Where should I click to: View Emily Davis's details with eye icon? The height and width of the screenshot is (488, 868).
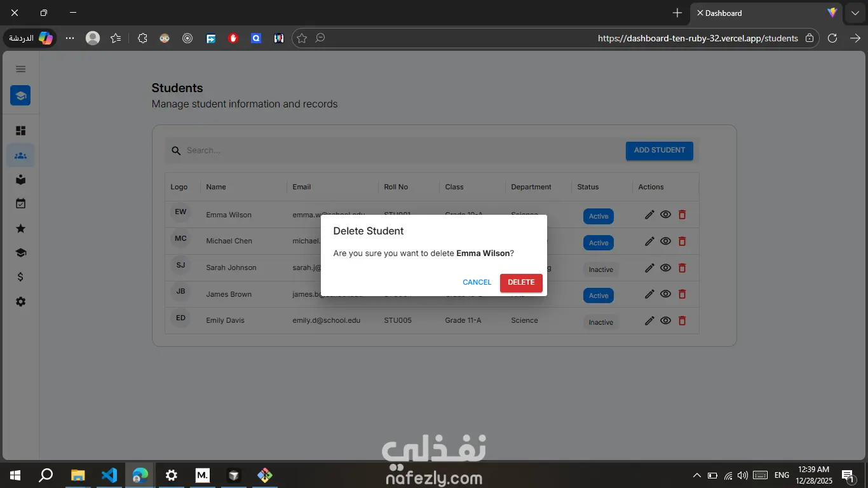[x=665, y=321]
